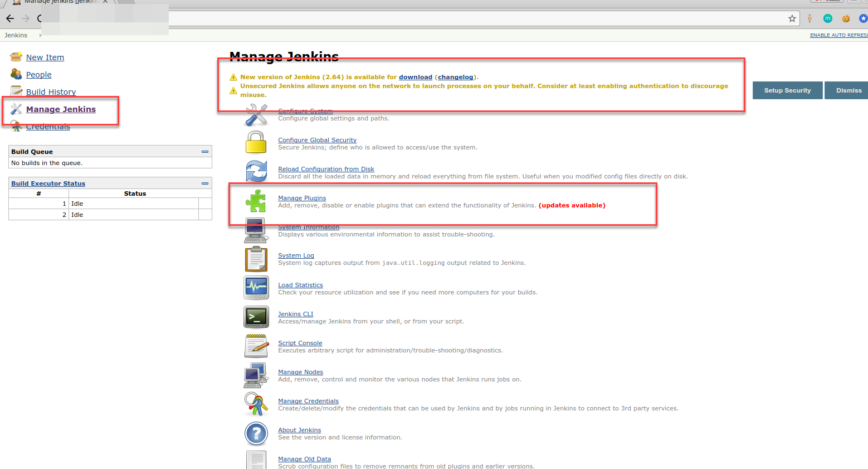The width and height of the screenshot is (868, 469).
Task: Click 'No builds in the queue.' text
Action: [47, 163]
